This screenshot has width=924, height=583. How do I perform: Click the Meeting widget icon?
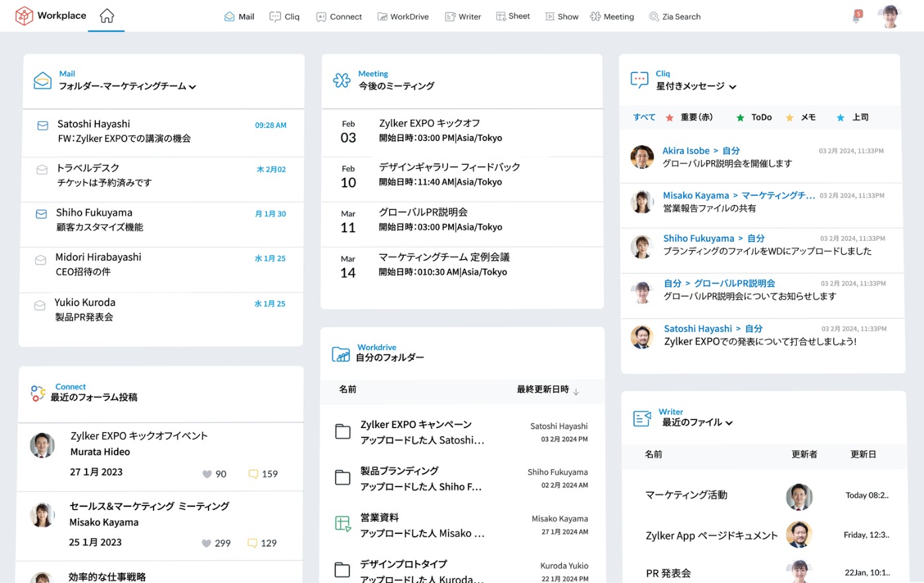click(342, 81)
